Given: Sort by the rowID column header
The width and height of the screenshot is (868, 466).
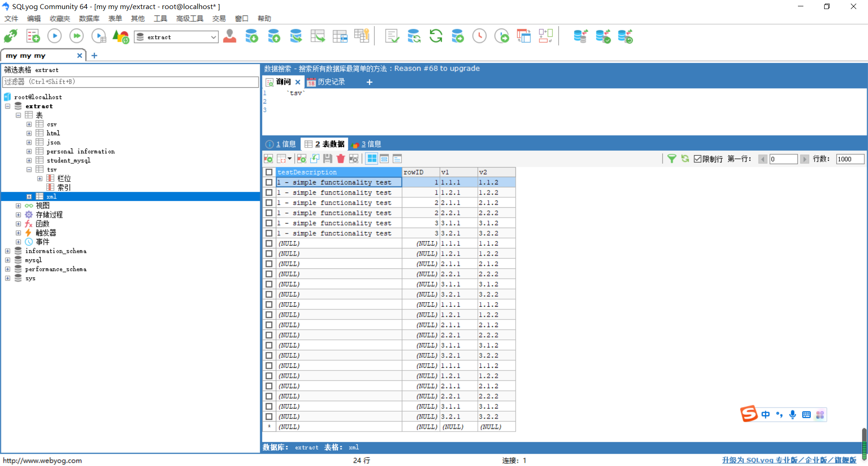Looking at the screenshot, I should (421, 172).
